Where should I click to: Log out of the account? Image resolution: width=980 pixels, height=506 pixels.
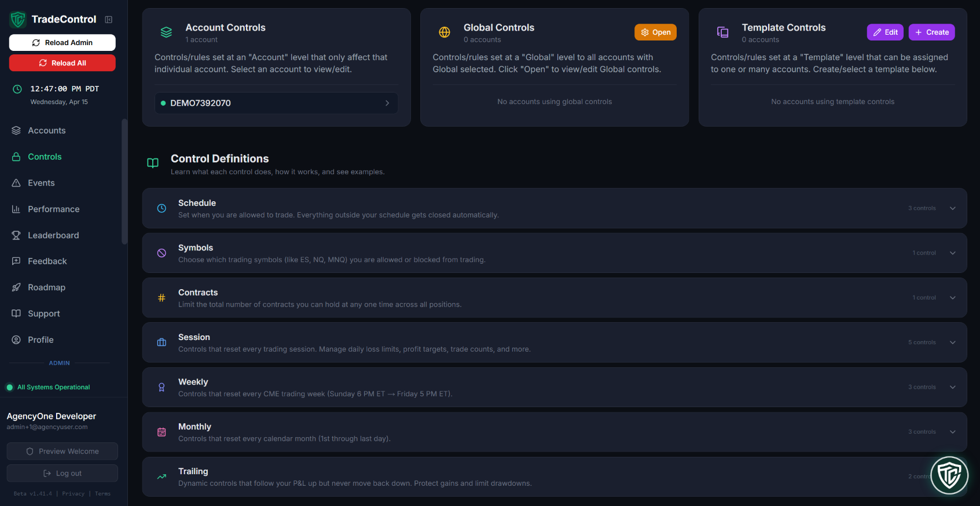tap(63, 474)
